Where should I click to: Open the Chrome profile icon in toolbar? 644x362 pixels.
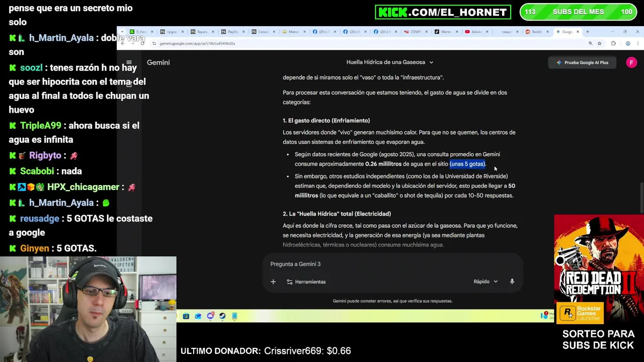click(x=628, y=43)
